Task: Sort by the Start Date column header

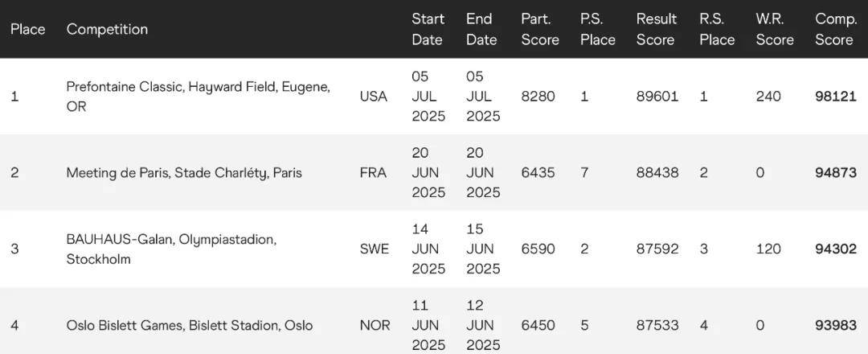Action: [x=428, y=29]
